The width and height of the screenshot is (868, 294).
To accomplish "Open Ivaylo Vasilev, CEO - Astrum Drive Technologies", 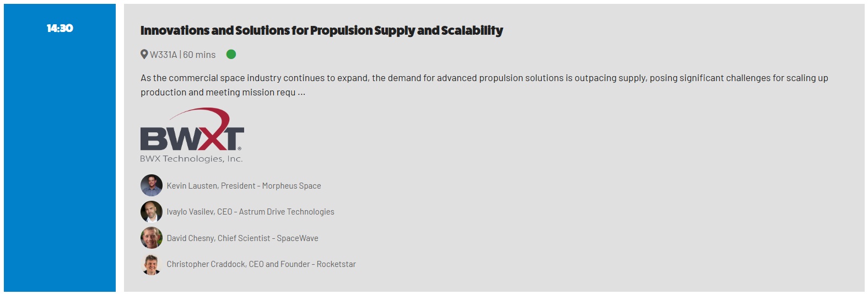I will click(x=250, y=212).
